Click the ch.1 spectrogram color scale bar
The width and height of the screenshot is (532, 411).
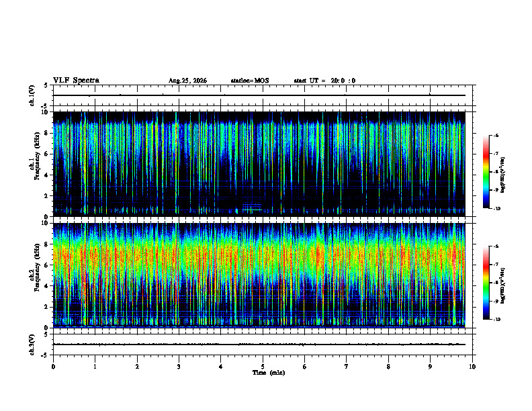coord(486,172)
